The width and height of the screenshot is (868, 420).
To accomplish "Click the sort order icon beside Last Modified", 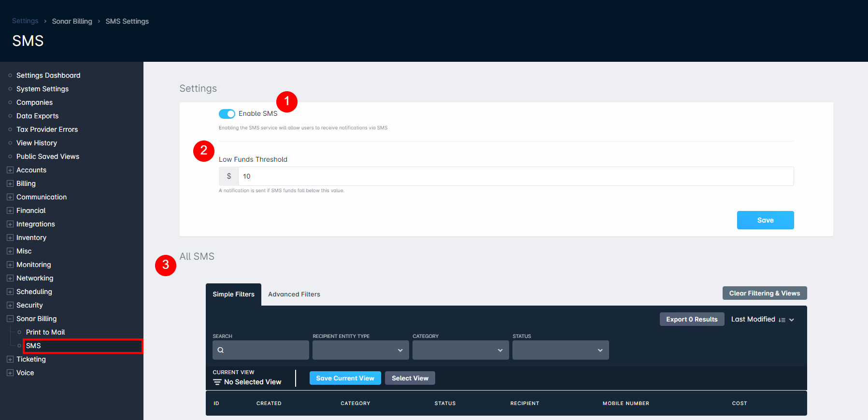I will [782, 320].
